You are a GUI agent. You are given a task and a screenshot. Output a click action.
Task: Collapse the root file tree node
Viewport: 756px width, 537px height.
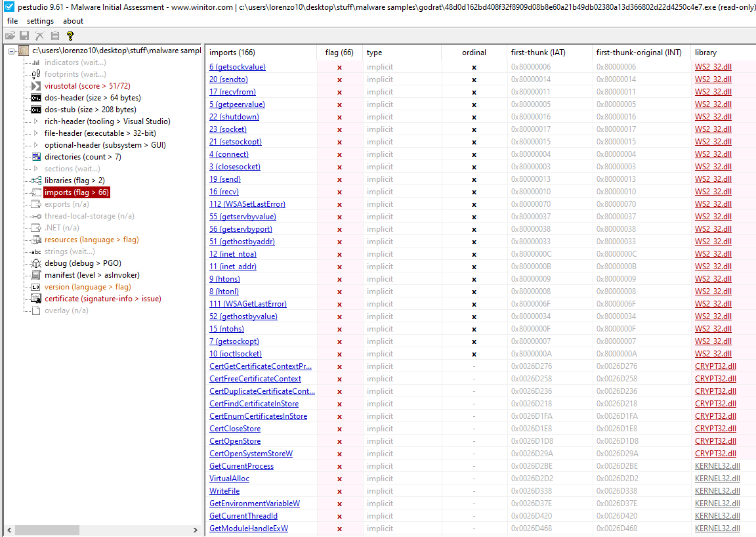[x=11, y=51]
